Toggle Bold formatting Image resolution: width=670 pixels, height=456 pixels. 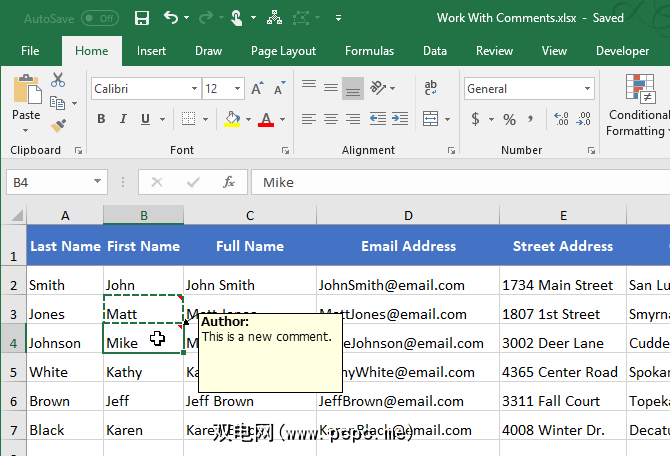101,119
